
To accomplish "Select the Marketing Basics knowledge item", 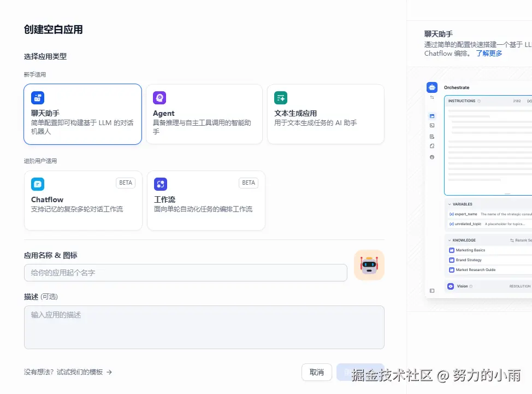I will click(x=490, y=250).
